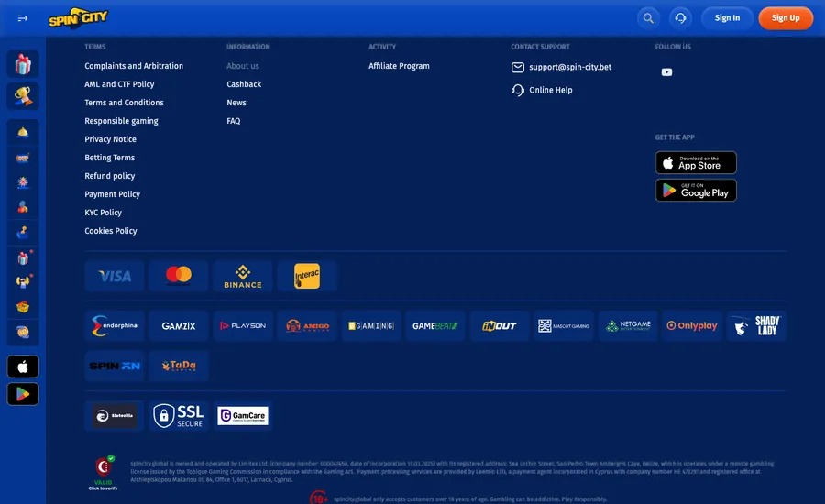Viewport: 825px width, 504px height.
Task: Open the YouTube follow icon
Action: [666, 72]
